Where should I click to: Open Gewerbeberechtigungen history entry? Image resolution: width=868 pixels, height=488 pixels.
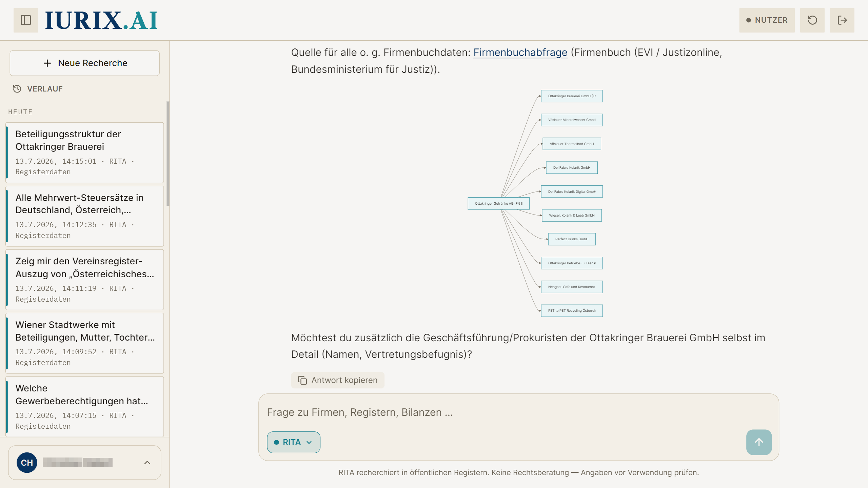[85, 407]
